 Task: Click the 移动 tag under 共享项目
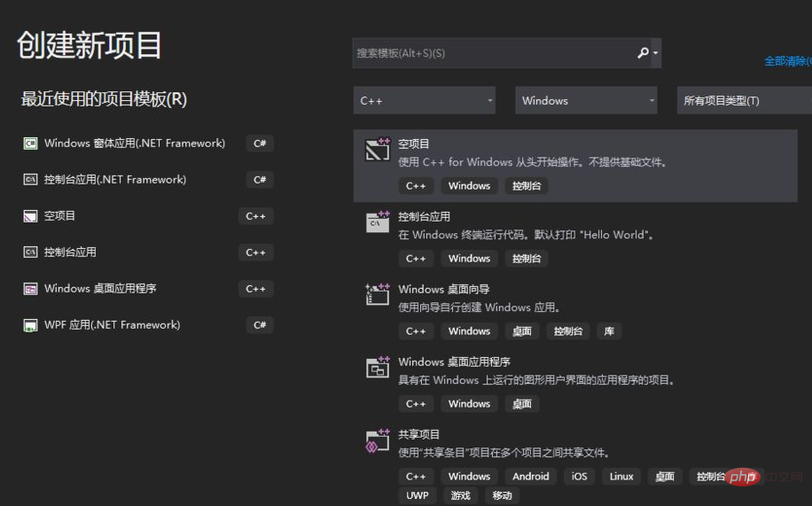tap(502, 495)
